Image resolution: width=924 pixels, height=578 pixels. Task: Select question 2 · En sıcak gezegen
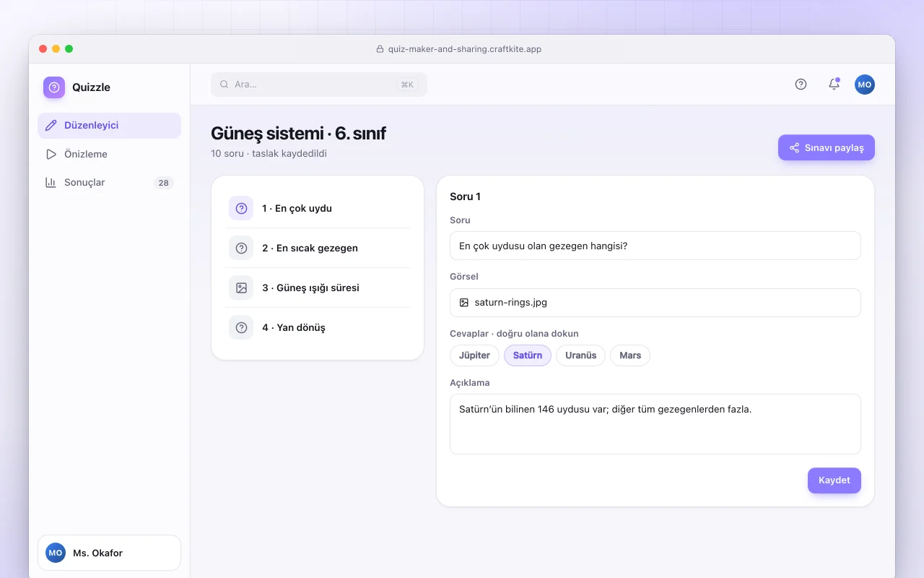(318, 248)
